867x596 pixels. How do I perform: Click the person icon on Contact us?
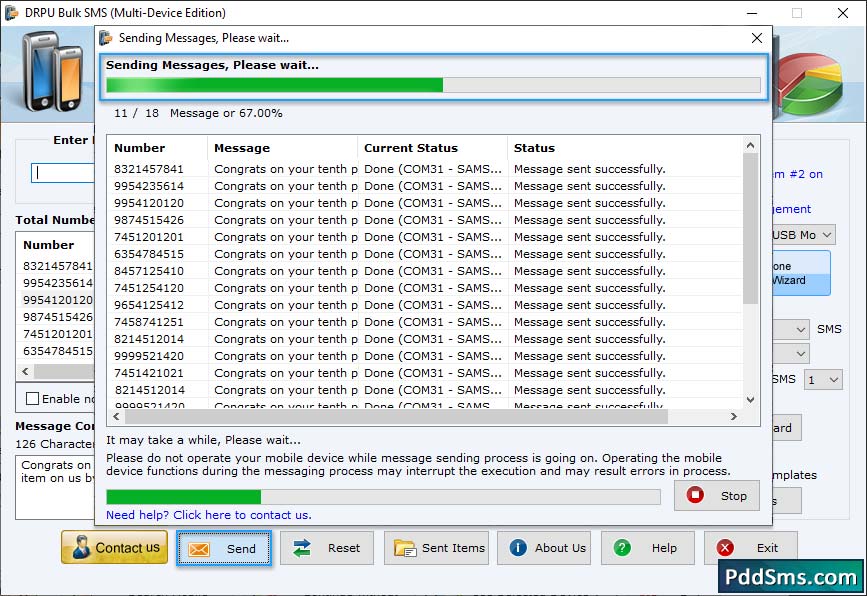[81, 547]
